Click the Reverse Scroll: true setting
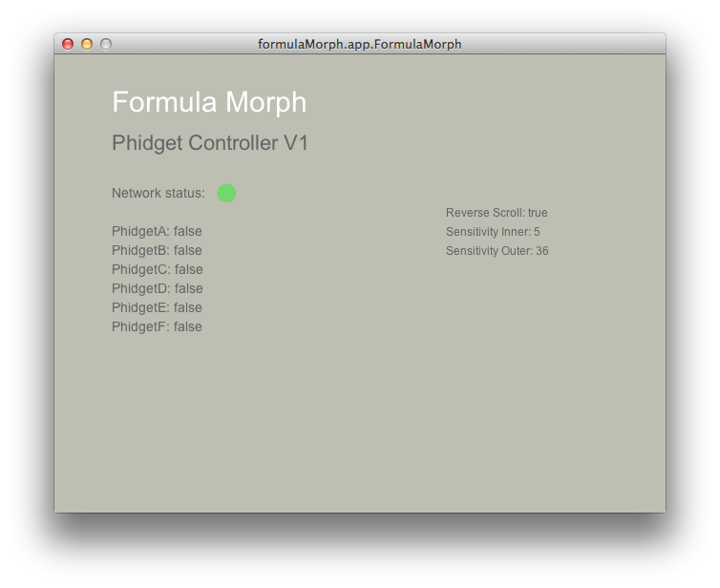This screenshot has height=588, width=720. (497, 213)
